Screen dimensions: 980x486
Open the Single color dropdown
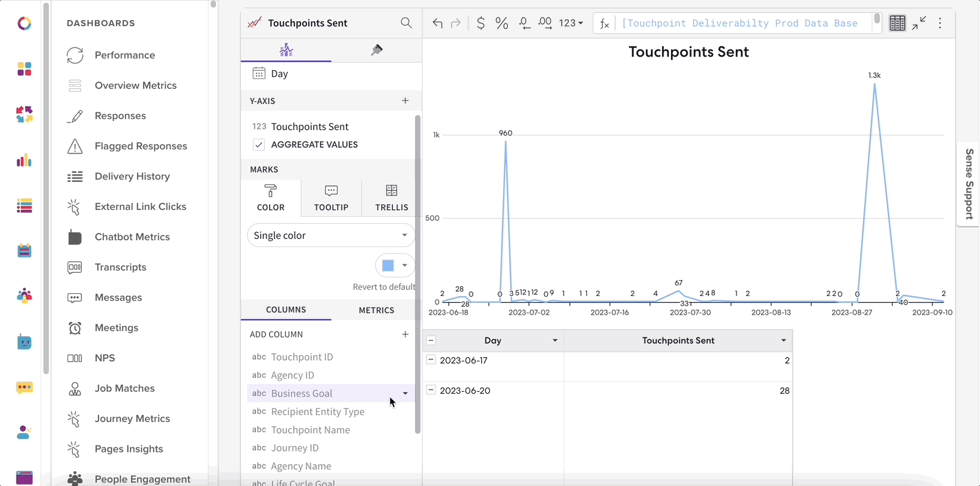[x=331, y=235]
